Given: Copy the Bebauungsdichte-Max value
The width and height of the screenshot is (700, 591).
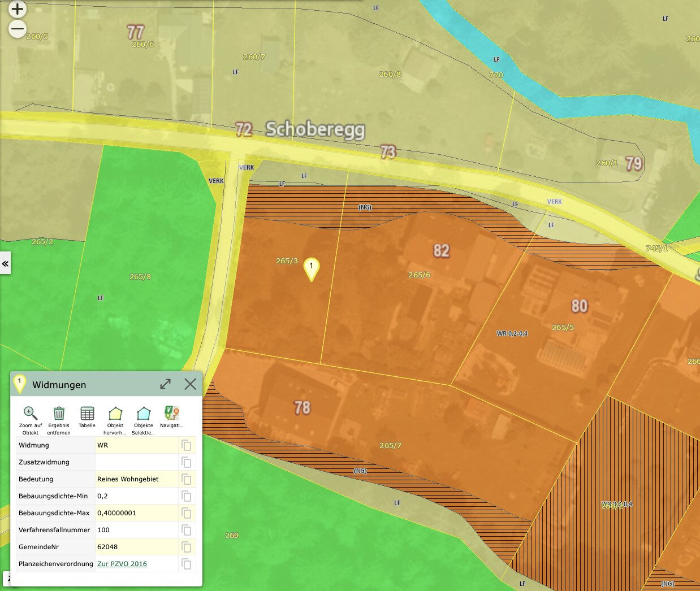Looking at the screenshot, I should (186, 513).
